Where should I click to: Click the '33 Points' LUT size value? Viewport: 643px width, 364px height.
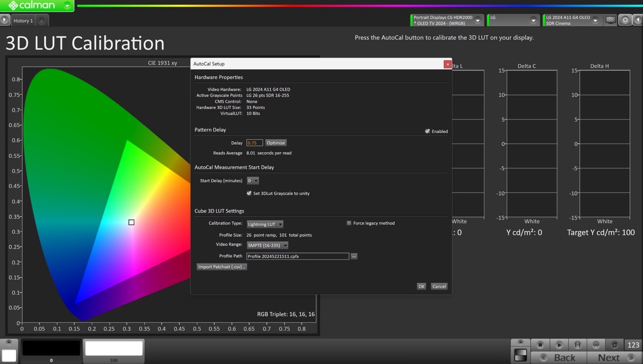click(x=256, y=107)
